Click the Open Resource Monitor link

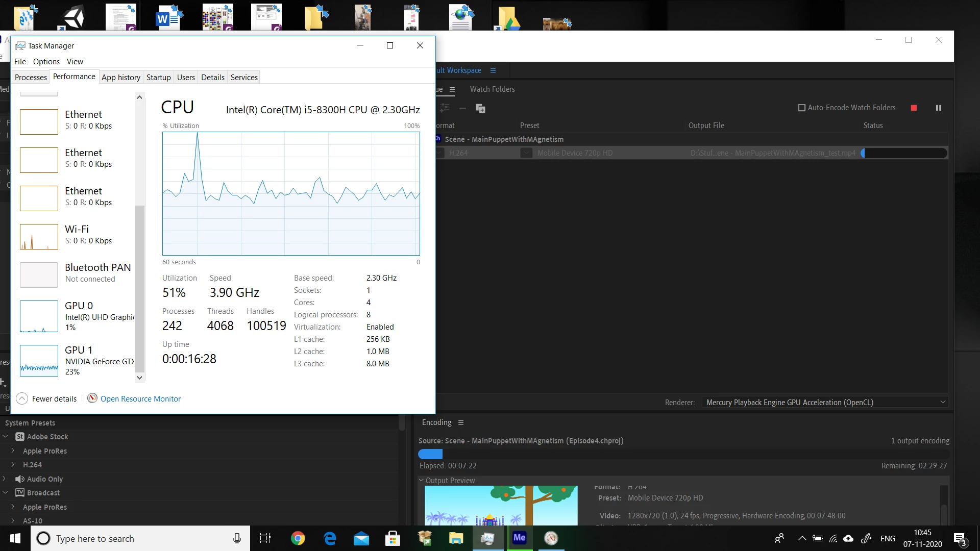(140, 399)
